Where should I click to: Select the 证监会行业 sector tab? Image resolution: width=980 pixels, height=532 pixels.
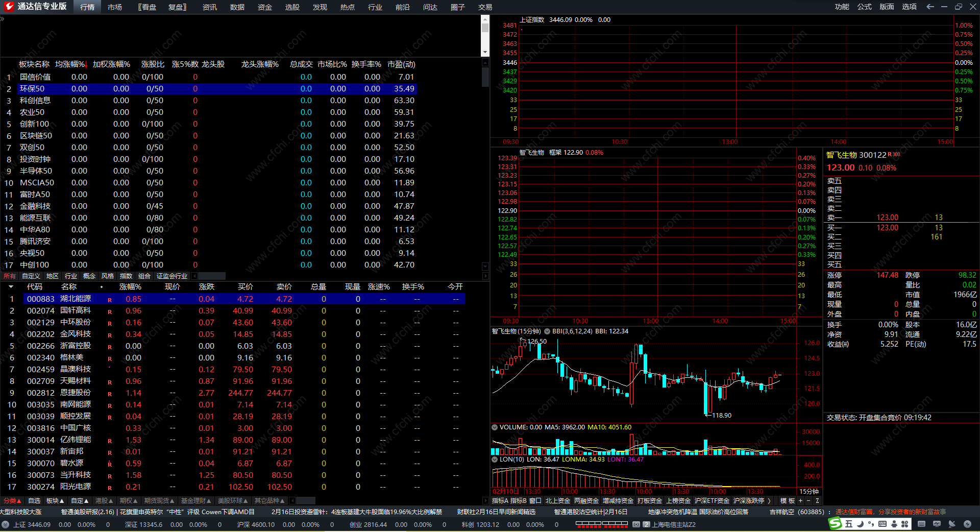(x=172, y=276)
